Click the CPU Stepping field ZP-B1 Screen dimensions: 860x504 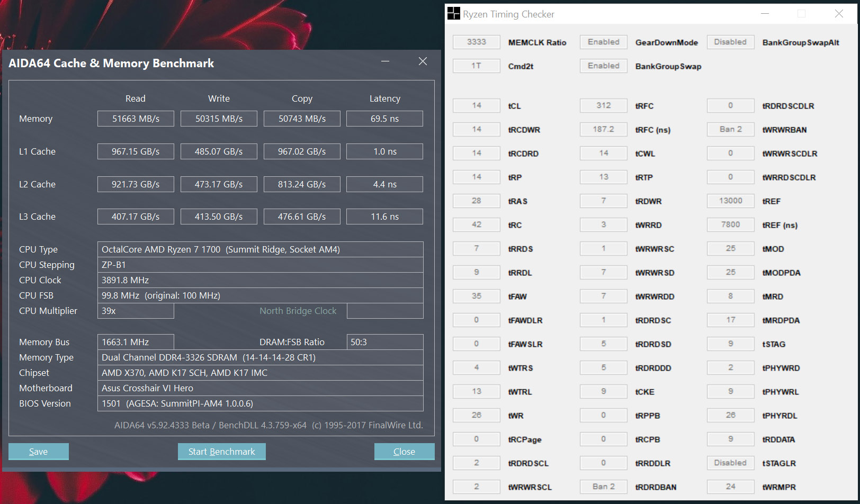coord(261,265)
